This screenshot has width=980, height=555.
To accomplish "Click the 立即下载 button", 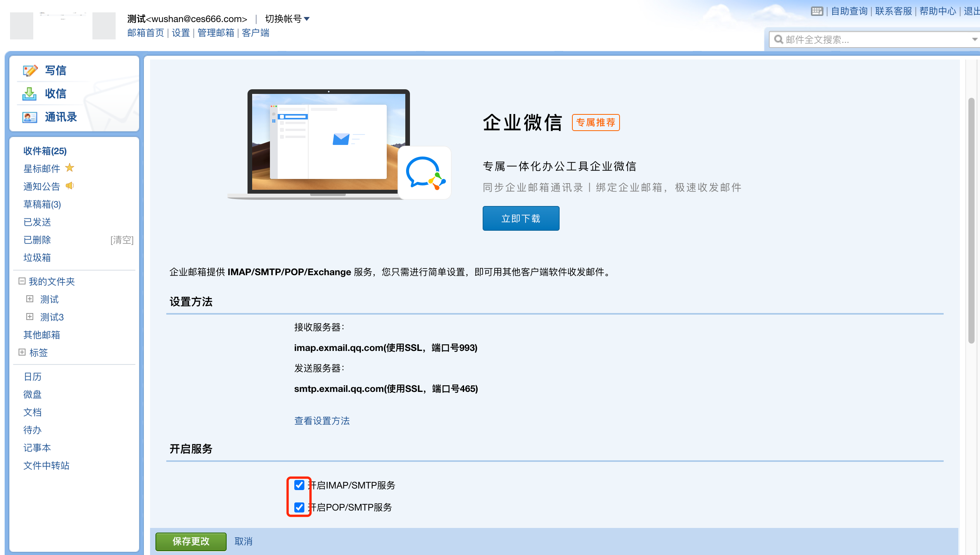I will pos(521,218).
